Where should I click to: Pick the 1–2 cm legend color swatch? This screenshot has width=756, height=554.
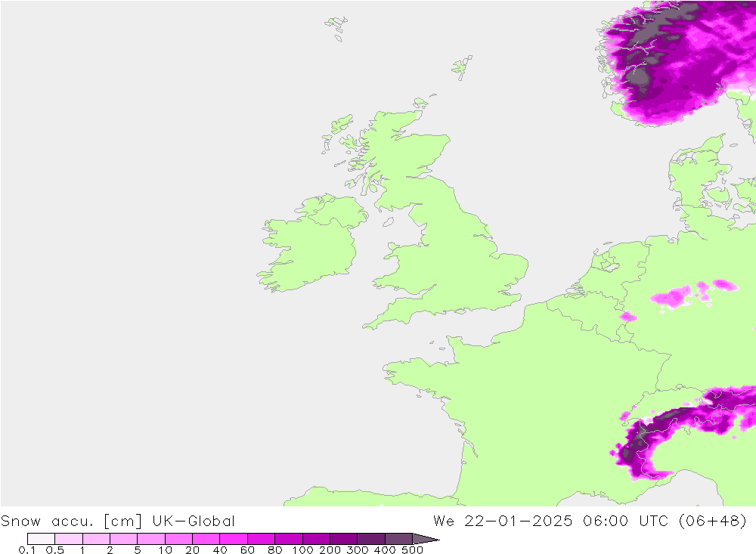coord(97,539)
